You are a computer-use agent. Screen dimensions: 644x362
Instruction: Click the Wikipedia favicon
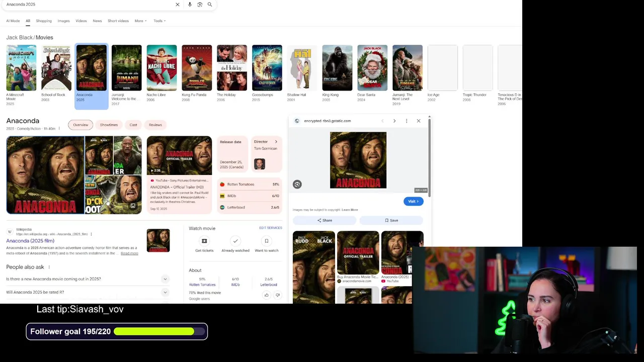pos(10,232)
